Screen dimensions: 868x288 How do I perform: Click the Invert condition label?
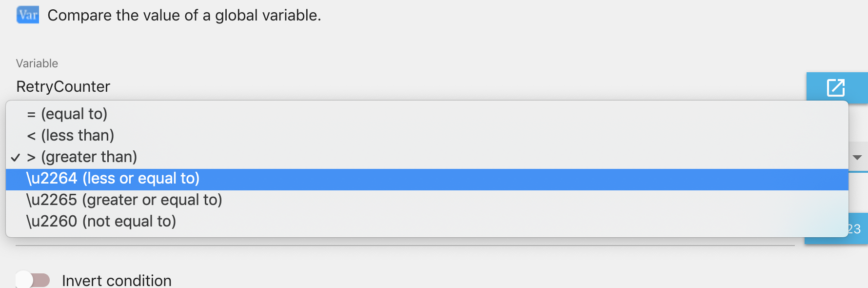pyautogui.click(x=117, y=280)
